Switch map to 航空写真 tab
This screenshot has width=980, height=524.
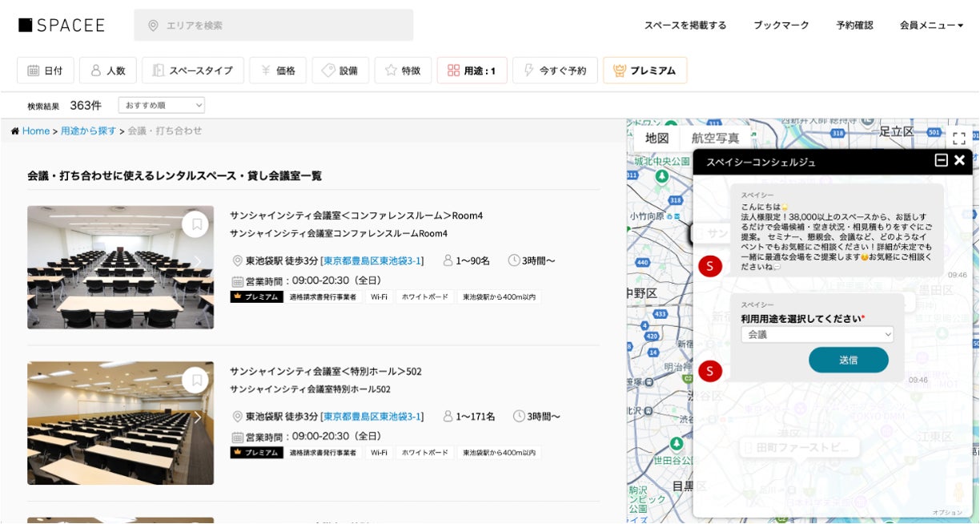715,138
